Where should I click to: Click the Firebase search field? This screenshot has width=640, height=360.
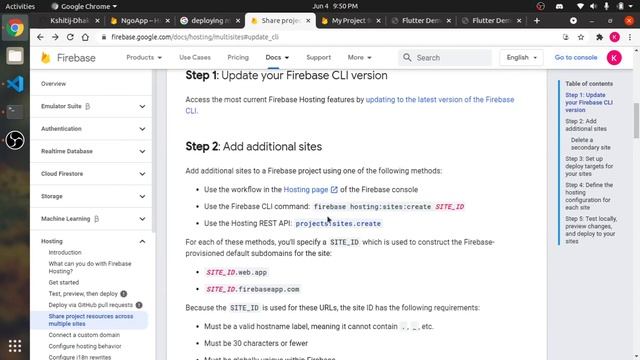click(445, 58)
